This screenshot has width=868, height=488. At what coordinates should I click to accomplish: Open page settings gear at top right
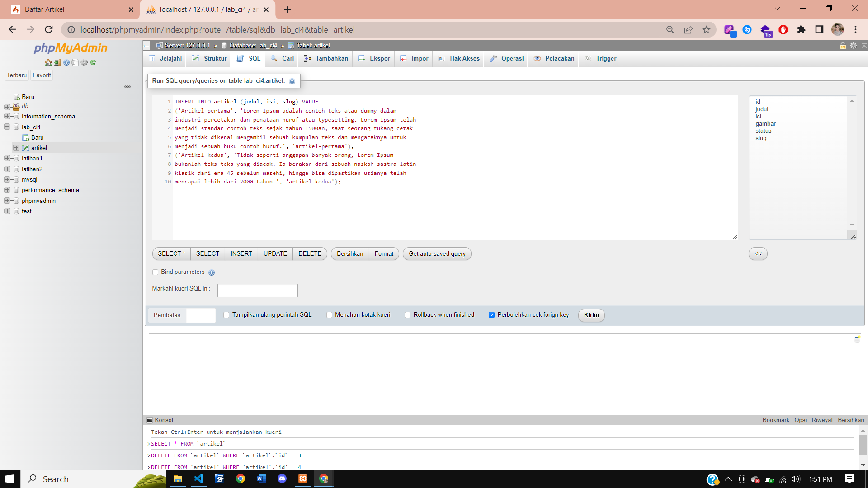[853, 46]
